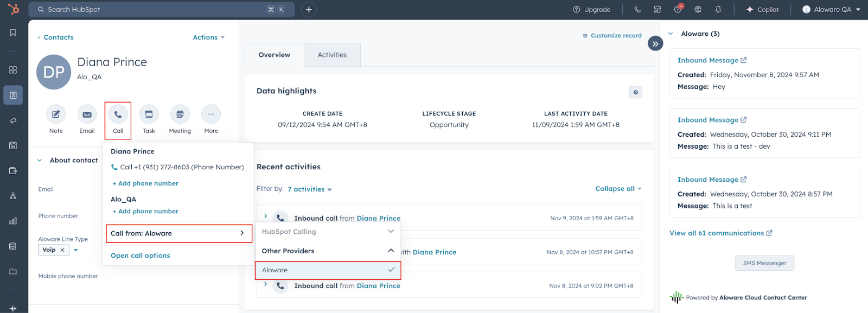Viewport: 868px width, 313px height.
Task: Open the marketing megaphone icon in the left sidebar
Action: 13,120
